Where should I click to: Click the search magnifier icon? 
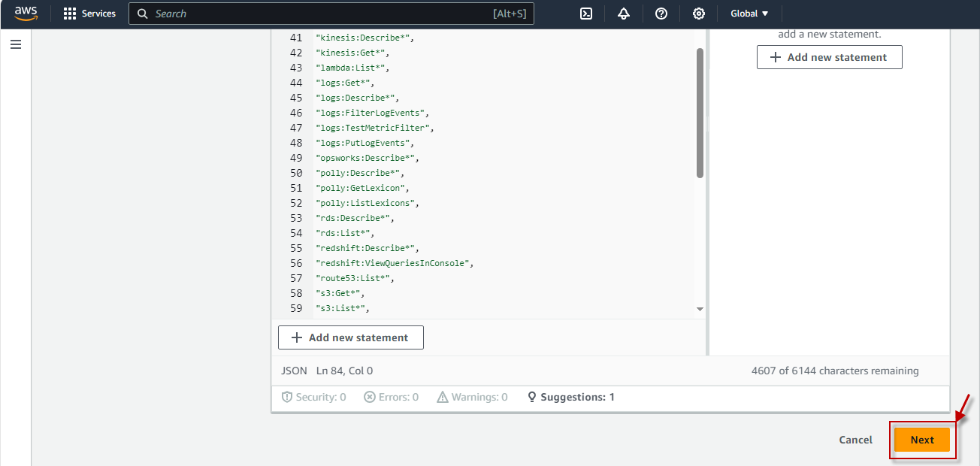tap(142, 14)
